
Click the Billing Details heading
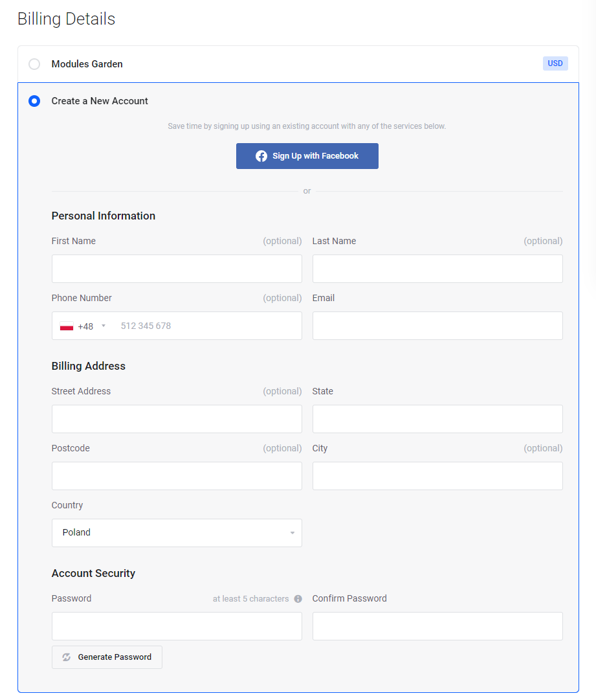[x=67, y=19]
